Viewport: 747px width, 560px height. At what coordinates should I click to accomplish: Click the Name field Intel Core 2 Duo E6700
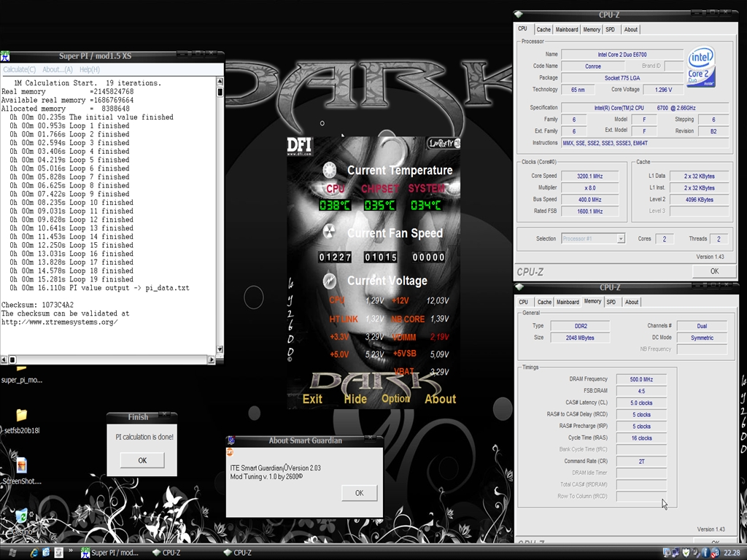[622, 55]
